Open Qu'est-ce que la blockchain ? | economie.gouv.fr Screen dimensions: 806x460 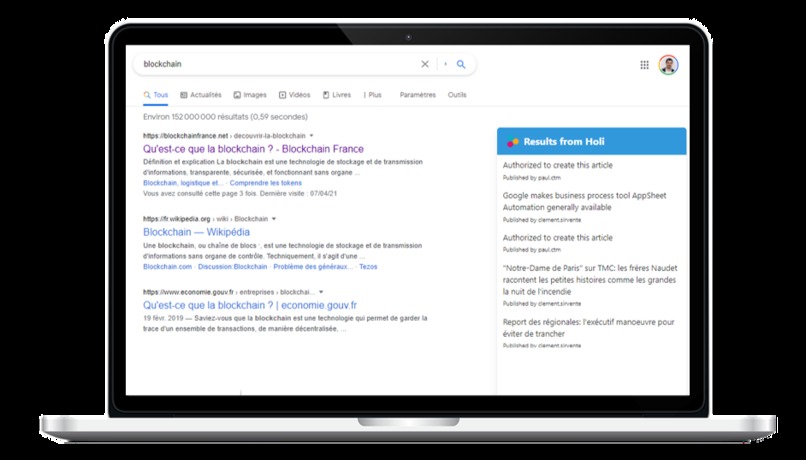[250, 305]
